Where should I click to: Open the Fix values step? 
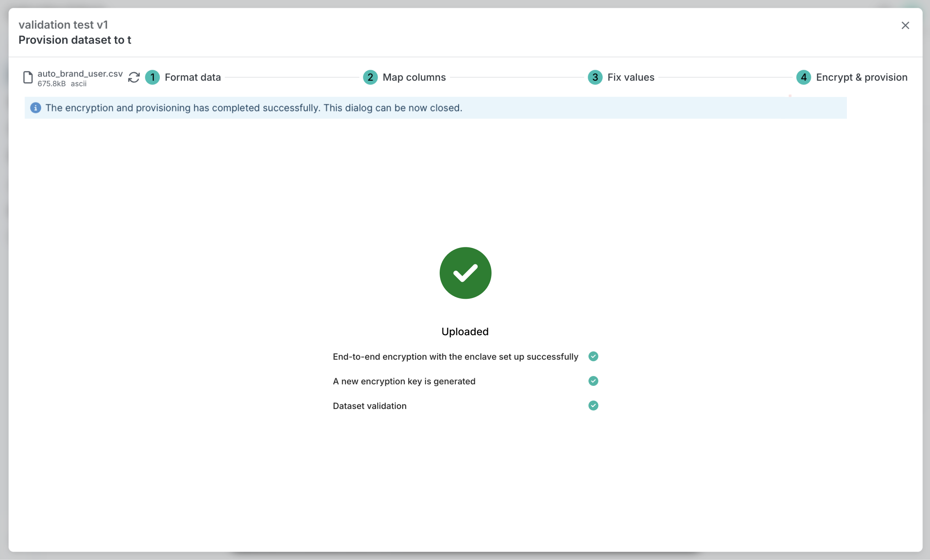(x=631, y=77)
